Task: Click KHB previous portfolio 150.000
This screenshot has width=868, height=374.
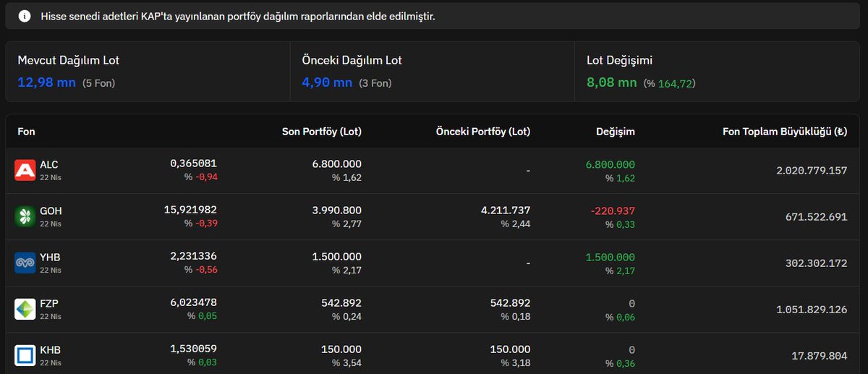Action: click(x=510, y=349)
